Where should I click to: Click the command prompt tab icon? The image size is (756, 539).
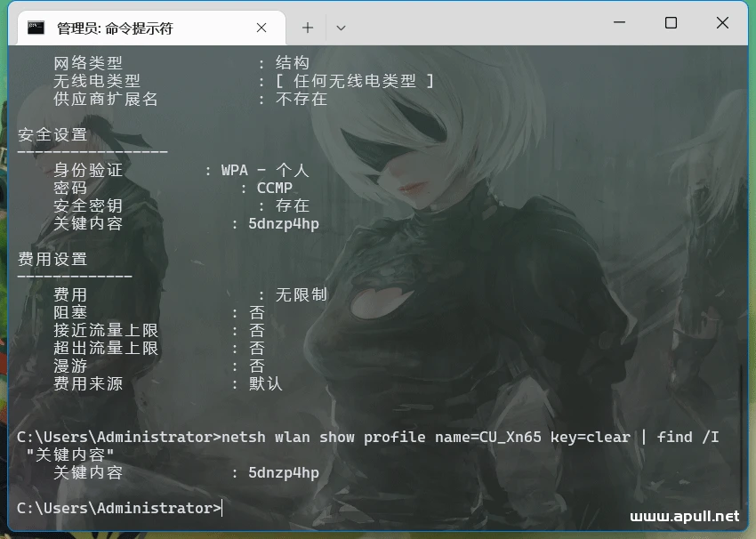click(36, 28)
